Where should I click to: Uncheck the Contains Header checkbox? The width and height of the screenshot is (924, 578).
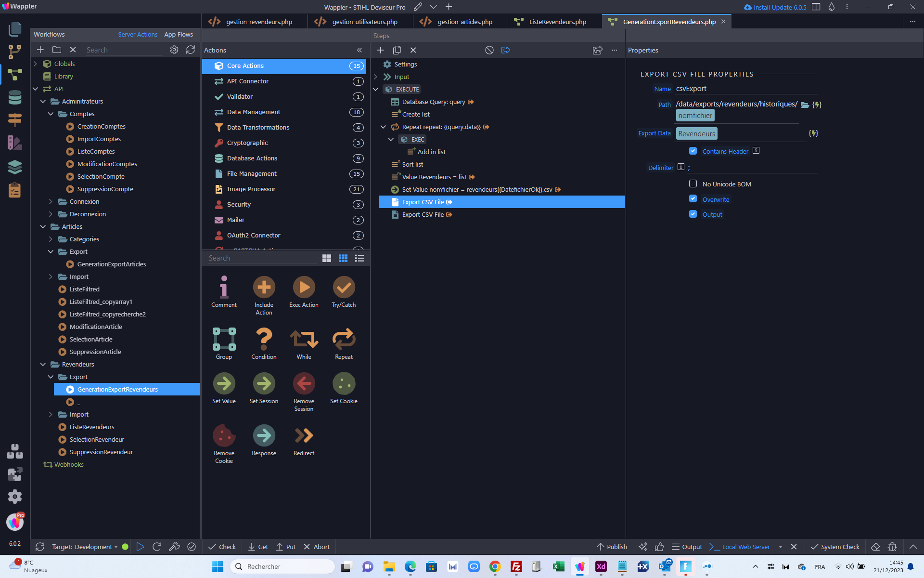693,151
